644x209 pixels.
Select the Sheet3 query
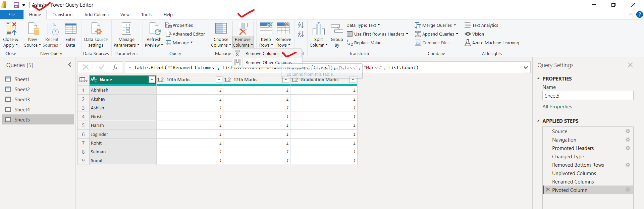click(x=22, y=99)
